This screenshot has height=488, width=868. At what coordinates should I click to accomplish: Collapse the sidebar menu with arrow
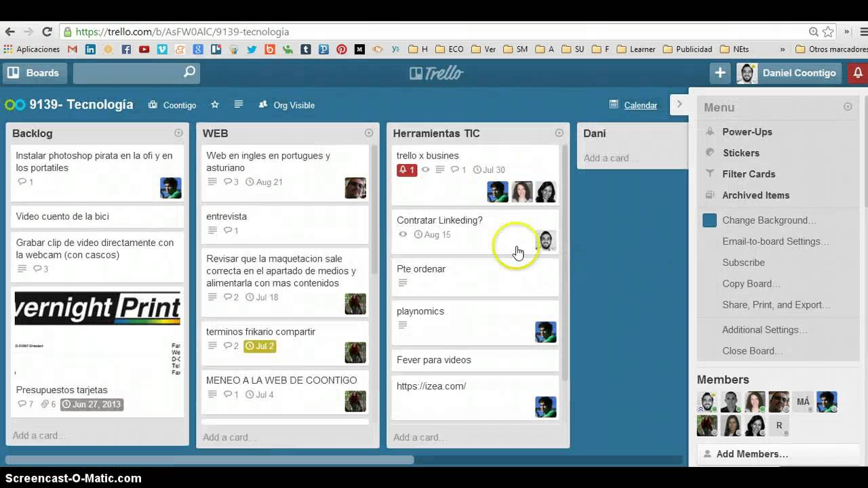[679, 104]
